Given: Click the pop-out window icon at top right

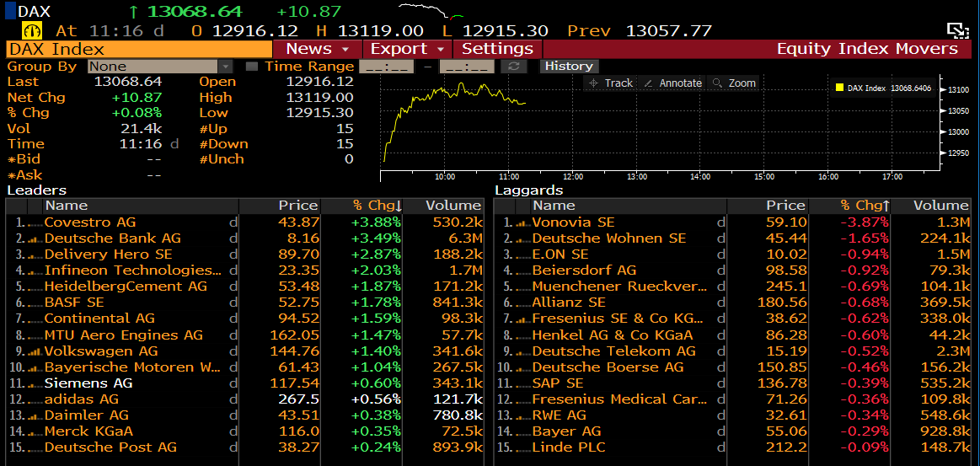Looking at the screenshot, I should 956,30.
